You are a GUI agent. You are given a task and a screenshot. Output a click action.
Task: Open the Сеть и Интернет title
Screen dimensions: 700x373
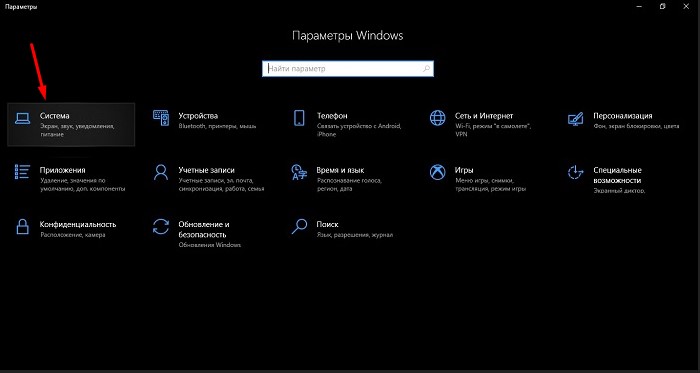(x=484, y=116)
